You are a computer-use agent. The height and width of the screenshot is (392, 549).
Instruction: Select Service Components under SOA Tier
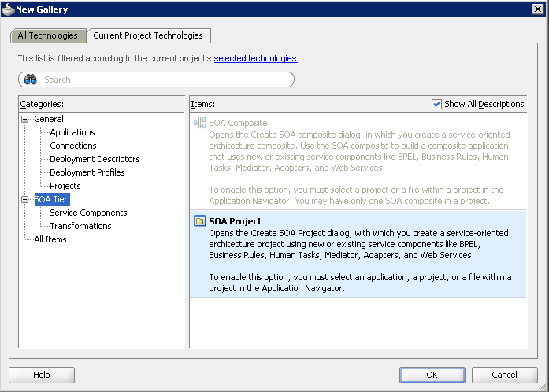pos(88,213)
